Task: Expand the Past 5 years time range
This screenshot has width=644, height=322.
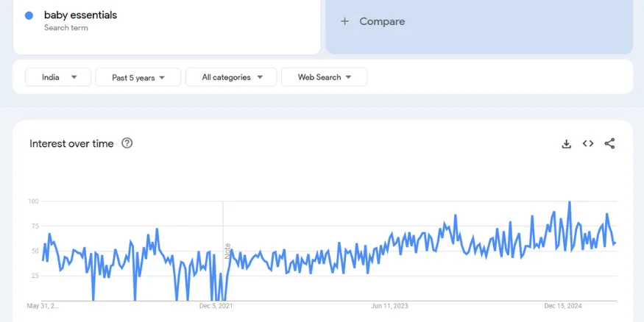Action: 138,77
